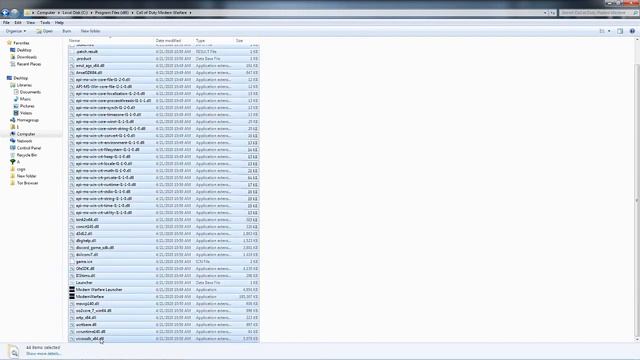Open the New folder item in navigation pane
This screenshot has width=640, height=360.
(27, 176)
